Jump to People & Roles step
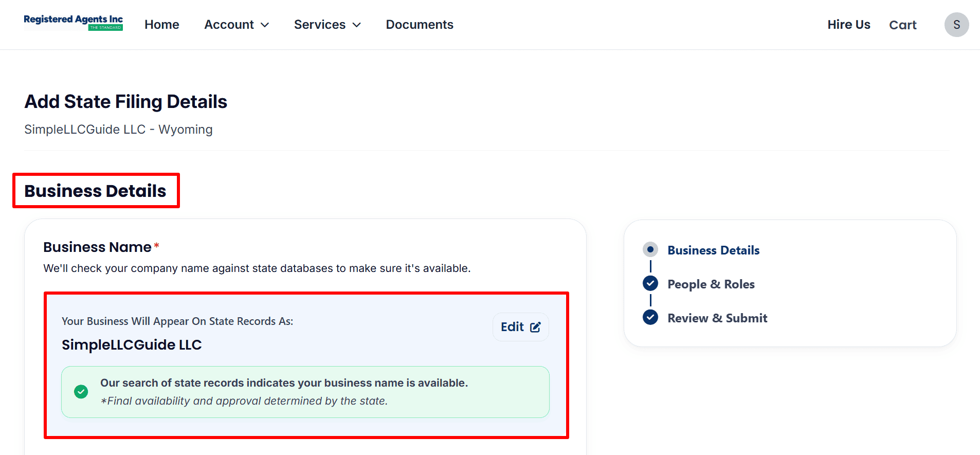 711,284
